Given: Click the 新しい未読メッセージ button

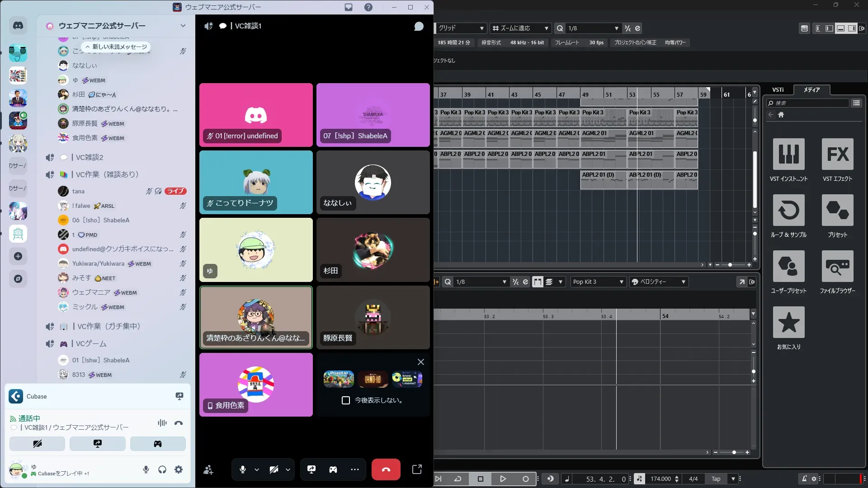Looking at the screenshot, I should (x=116, y=47).
